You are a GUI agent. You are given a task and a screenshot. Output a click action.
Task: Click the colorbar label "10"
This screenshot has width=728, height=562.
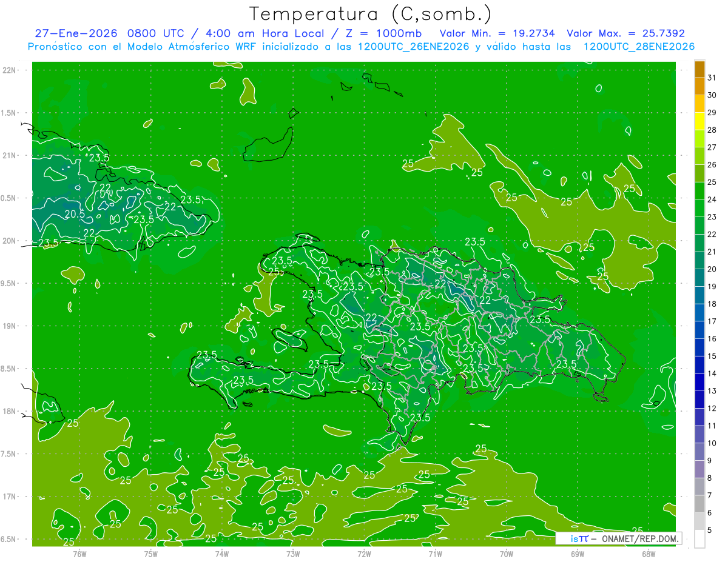[x=712, y=443]
